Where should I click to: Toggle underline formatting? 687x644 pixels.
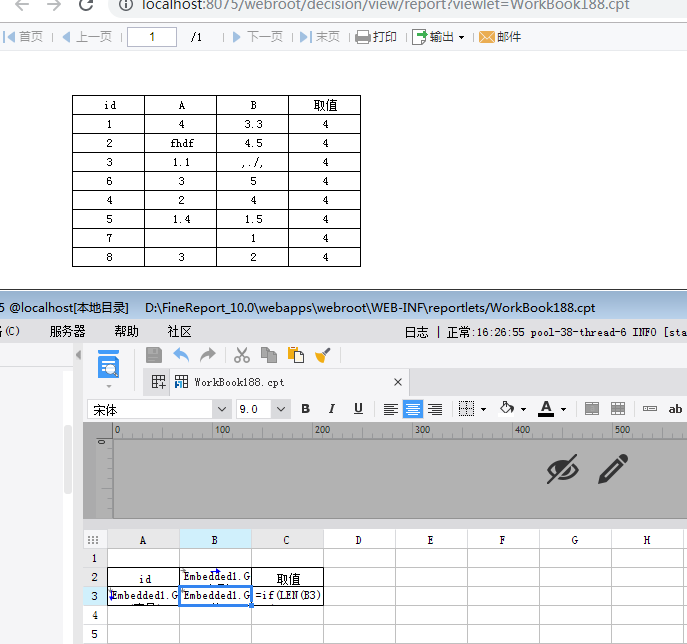point(358,409)
